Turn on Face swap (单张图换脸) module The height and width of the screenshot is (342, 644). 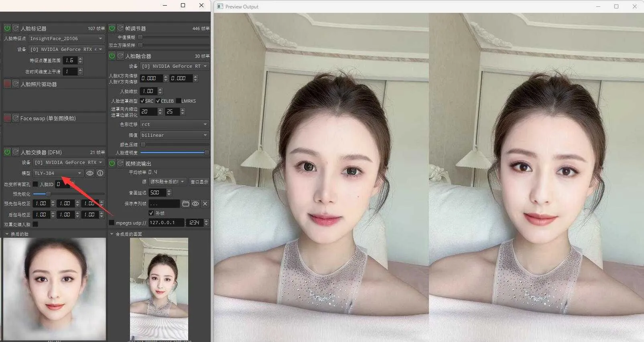click(x=7, y=118)
